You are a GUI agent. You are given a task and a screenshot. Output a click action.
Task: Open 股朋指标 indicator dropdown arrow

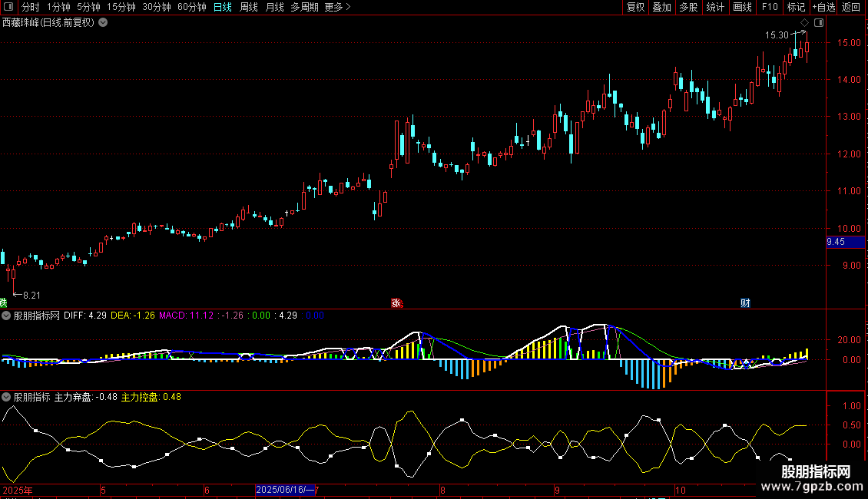click(6, 397)
